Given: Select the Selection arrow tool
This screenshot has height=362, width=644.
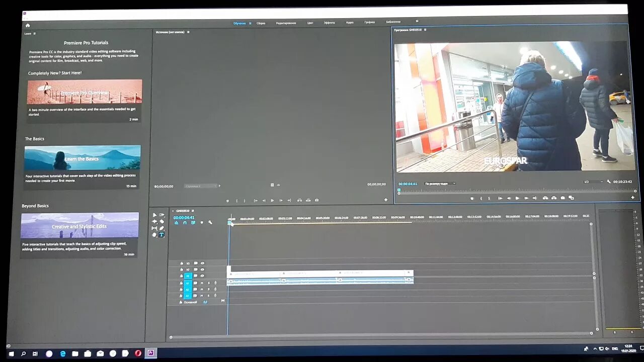Looking at the screenshot, I should pyautogui.click(x=155, y=215).
